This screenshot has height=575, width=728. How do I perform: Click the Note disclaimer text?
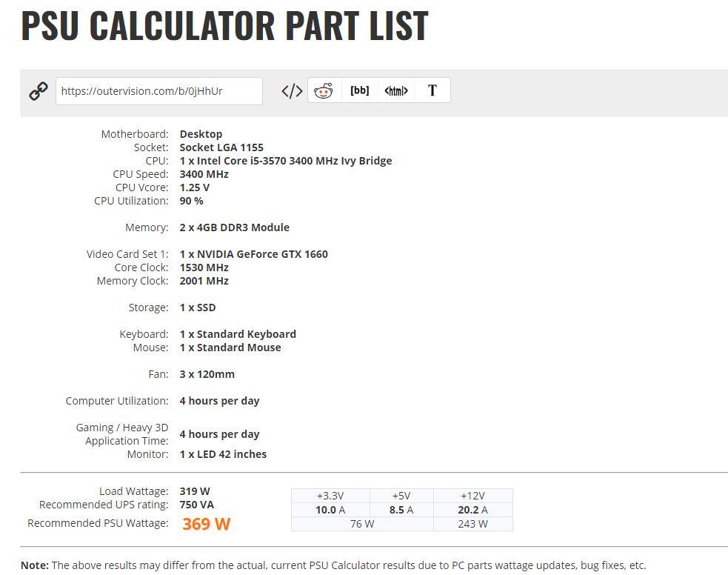[x=333, y=565]
